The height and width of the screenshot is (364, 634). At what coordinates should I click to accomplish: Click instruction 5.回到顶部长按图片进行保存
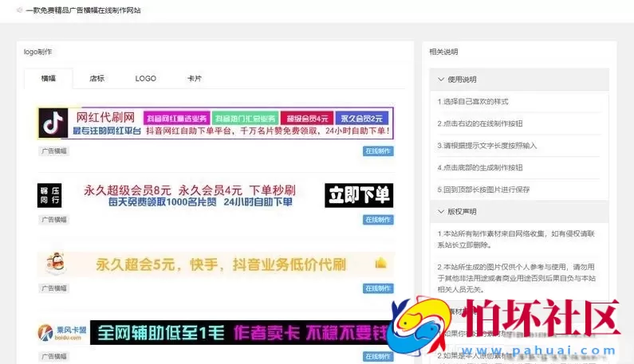click(x=483, y=190)
